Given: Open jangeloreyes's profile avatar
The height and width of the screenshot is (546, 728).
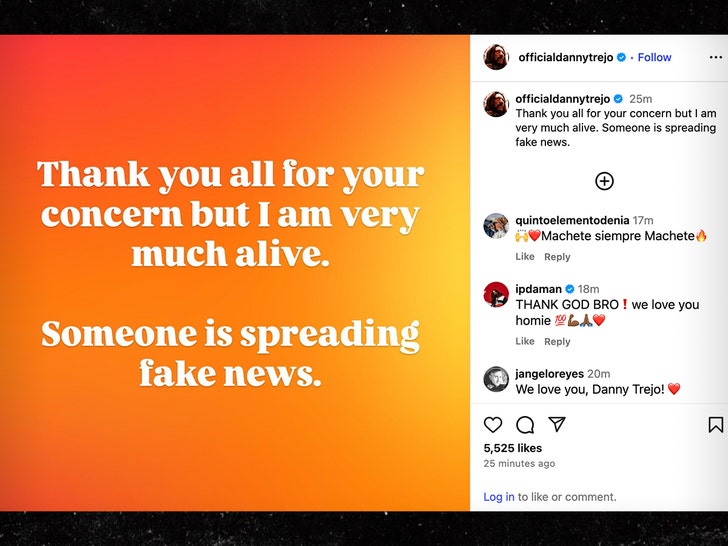Looking at the screenshot, I should point(496,379).
